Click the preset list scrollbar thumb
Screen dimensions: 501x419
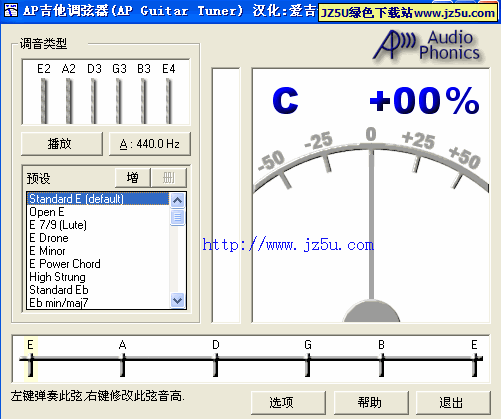pyautogui.click(x=177, y=217)
